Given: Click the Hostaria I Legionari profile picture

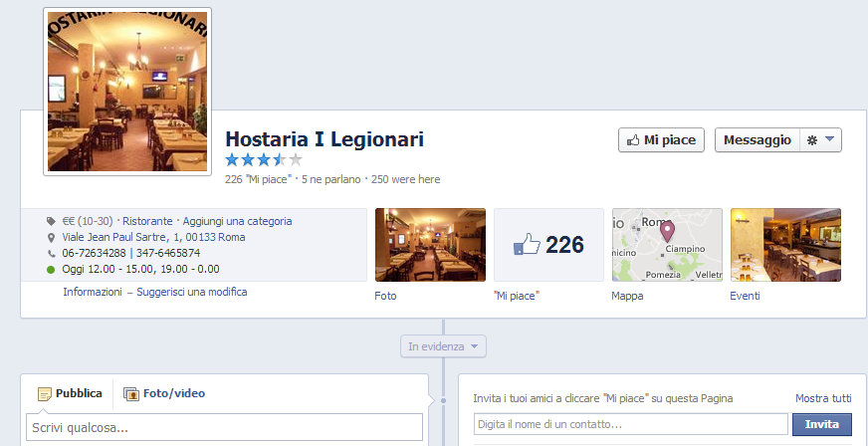Looking at the screenshot, I should 127,92.
